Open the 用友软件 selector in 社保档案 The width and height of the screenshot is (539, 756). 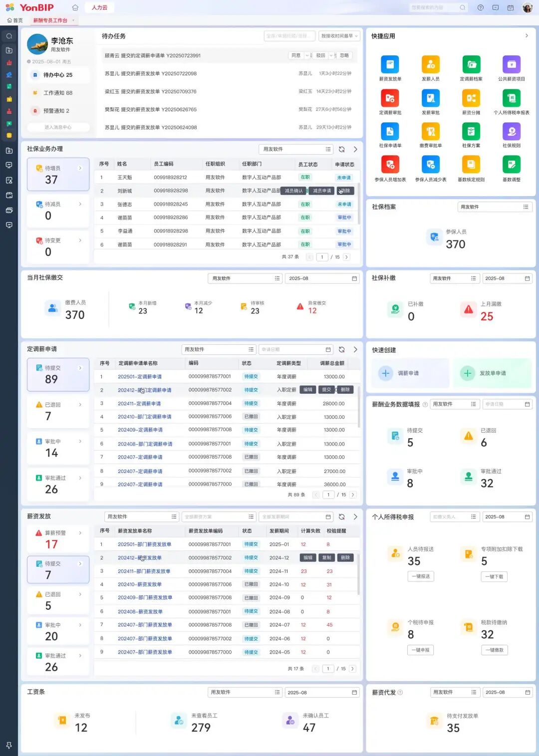494,207
